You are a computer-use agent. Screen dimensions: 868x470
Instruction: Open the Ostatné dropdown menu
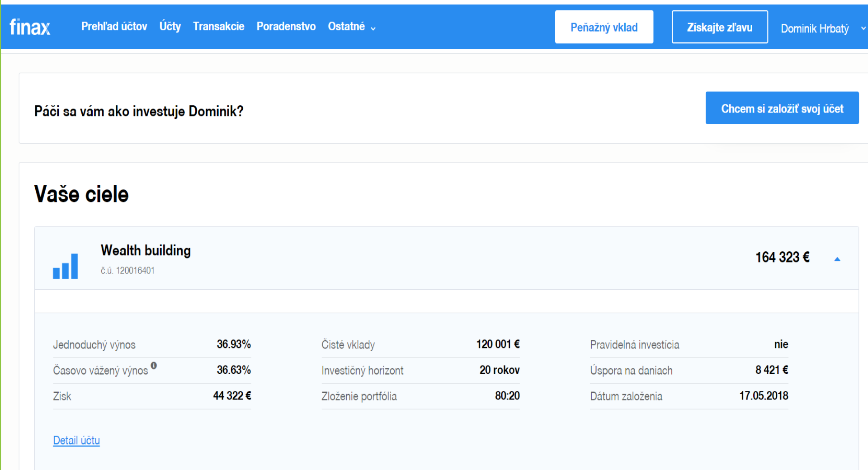[351, 27]
